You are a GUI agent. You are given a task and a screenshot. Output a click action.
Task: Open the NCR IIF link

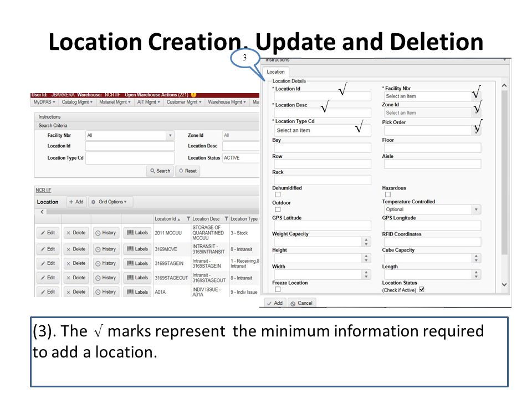click(x=43, y=190)
